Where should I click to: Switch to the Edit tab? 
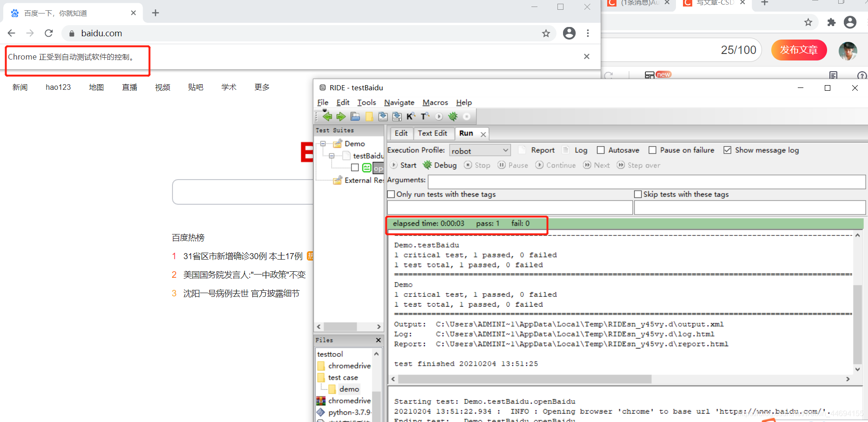(401, 134)
